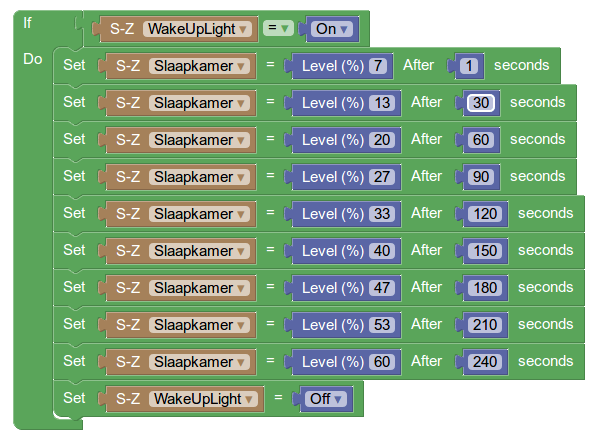Select the After label in Level 60 row
The width and height of the screenshot is (597, 437).
426,361
